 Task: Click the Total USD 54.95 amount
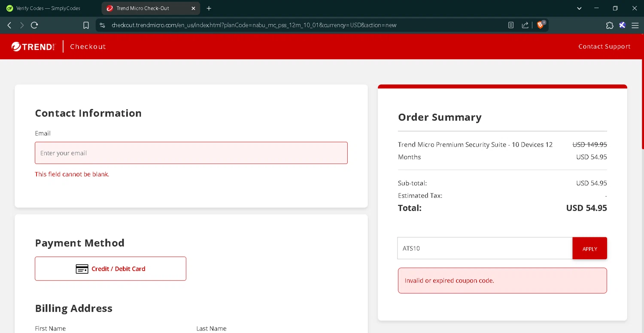point(586,208)
